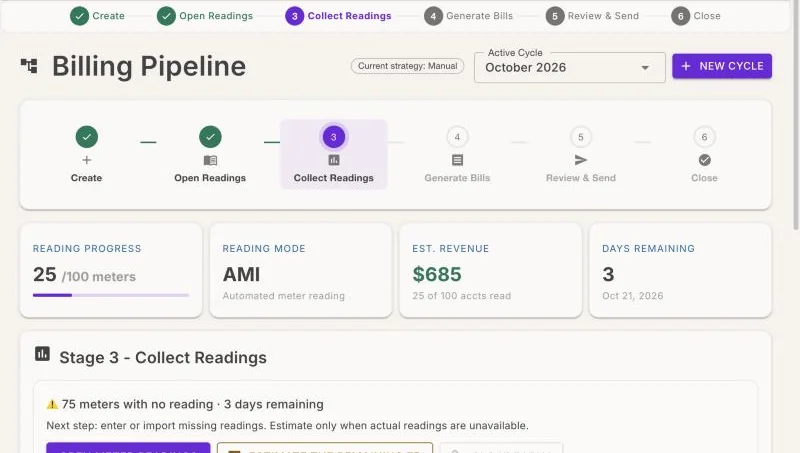Go to Open Readings tab in top stepper
Viewport: 800px width, 453px height.
pyautogui.click(x=216, y=16)
